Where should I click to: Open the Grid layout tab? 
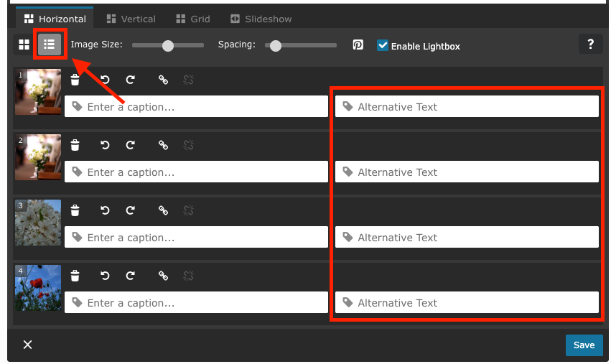(x=193, y=19)
